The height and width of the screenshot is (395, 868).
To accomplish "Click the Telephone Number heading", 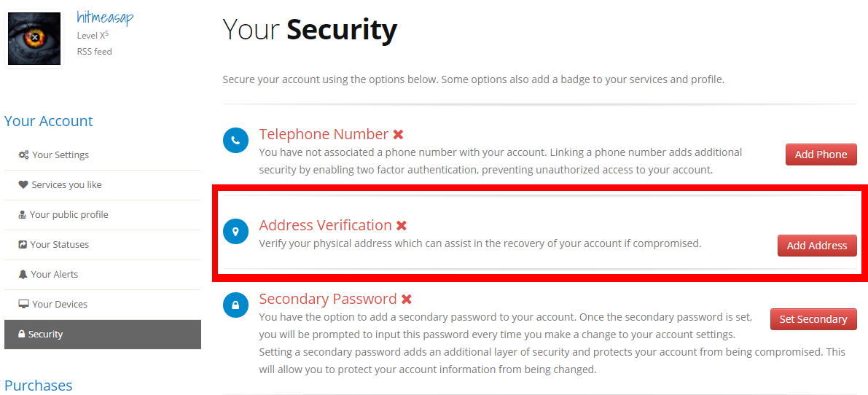I will point(324,134).
